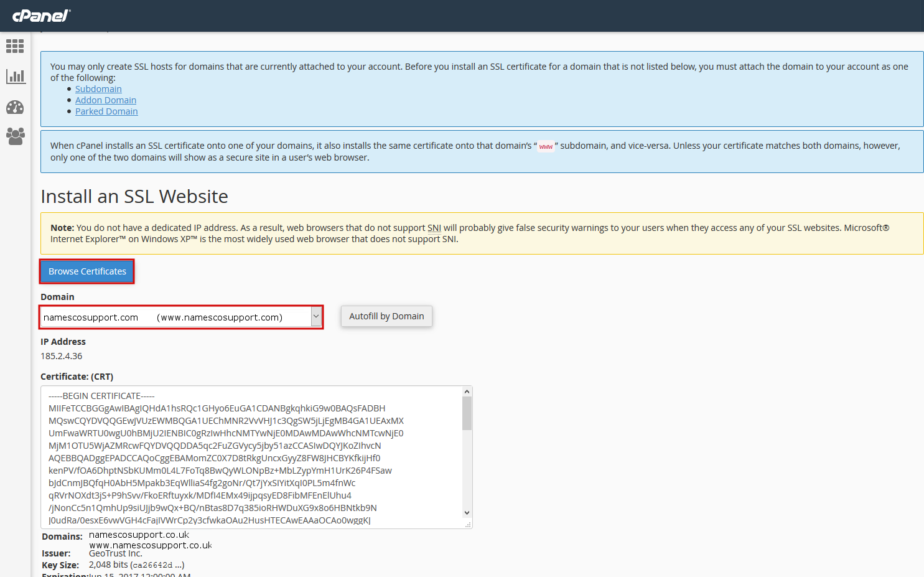Click the 'Install an SSL Website' heading
924x577 pixels.
(134, 196)
